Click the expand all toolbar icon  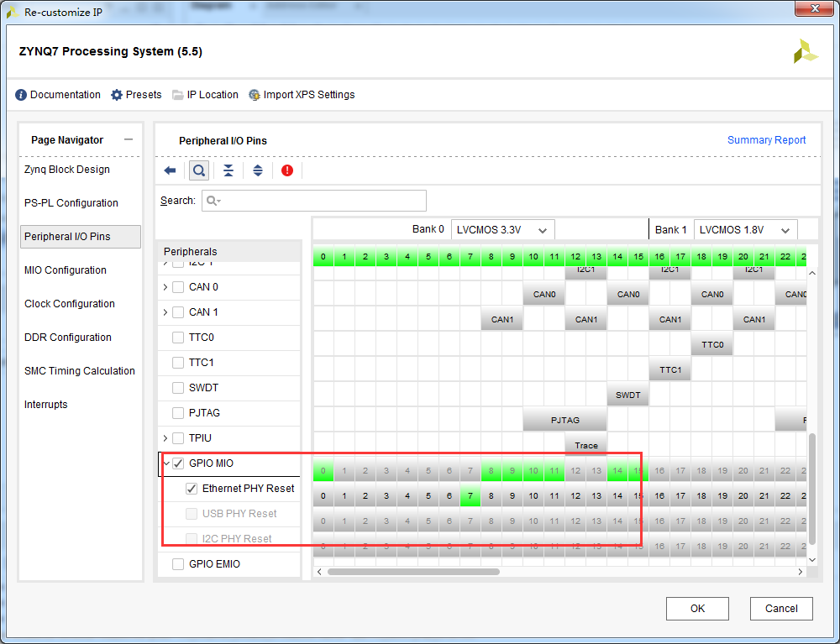pos(258,170)
